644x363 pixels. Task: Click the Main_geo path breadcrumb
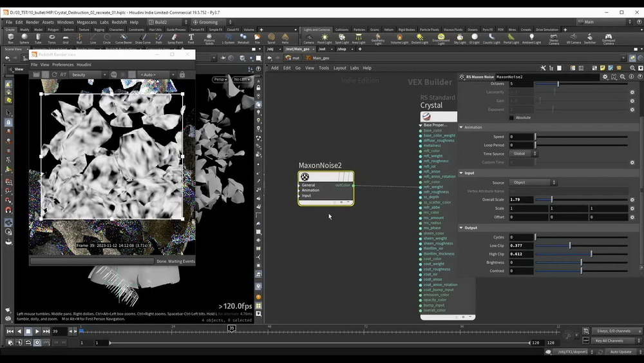pos(320,58)
